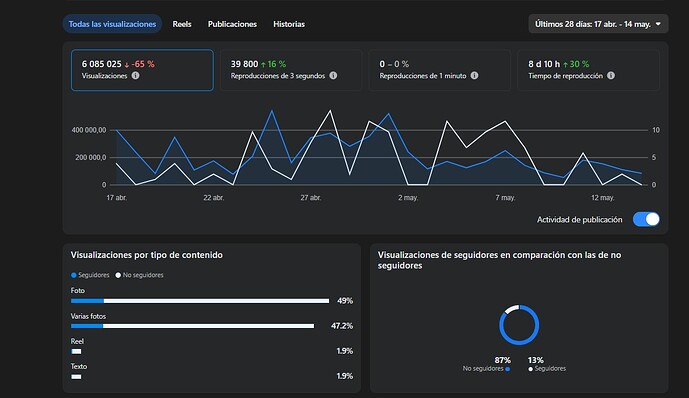Select the Reproducciones de 1 minuto card

tap(439, 70)
